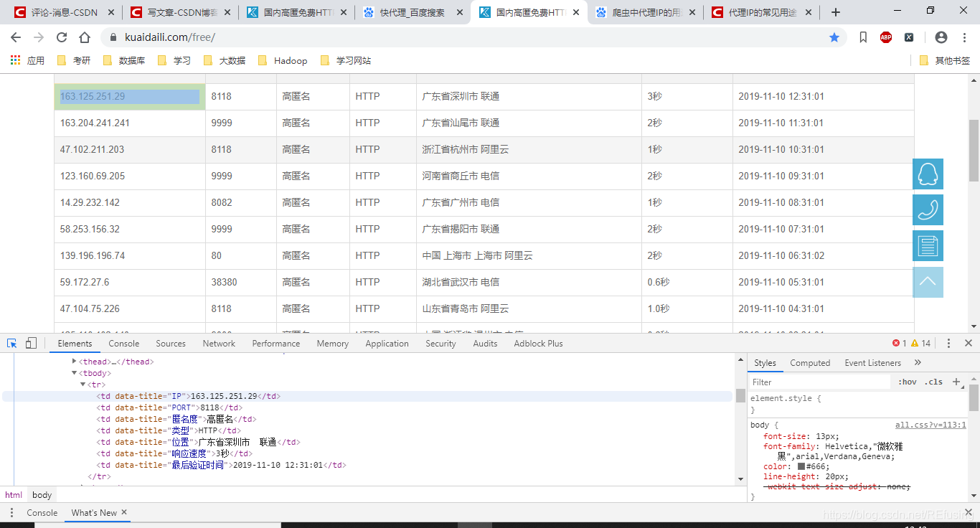Toggle the device toolbar icon
The width and height of the screenshot is (980, 528).
pos(31,344)
